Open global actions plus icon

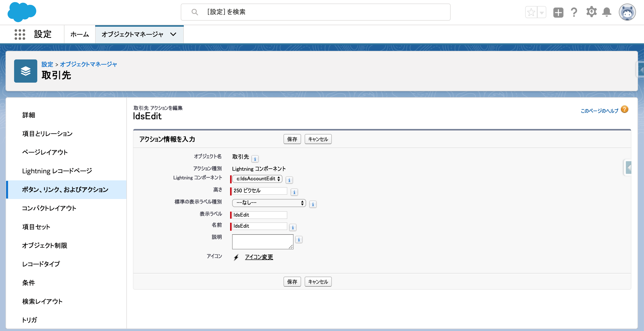558,12
